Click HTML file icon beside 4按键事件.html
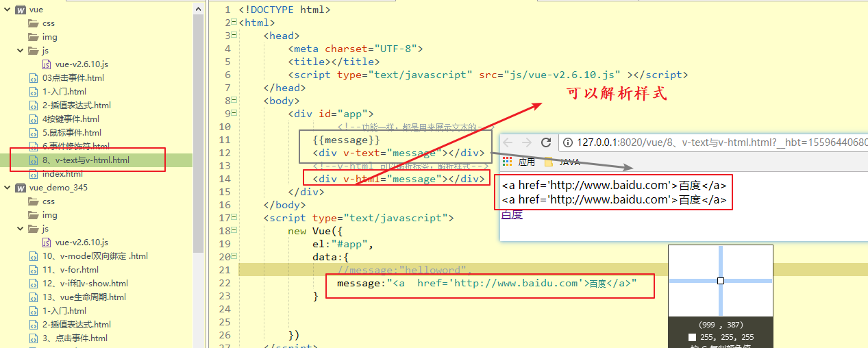The height and width of the screenshot is (348, 868). click(34, 119)
